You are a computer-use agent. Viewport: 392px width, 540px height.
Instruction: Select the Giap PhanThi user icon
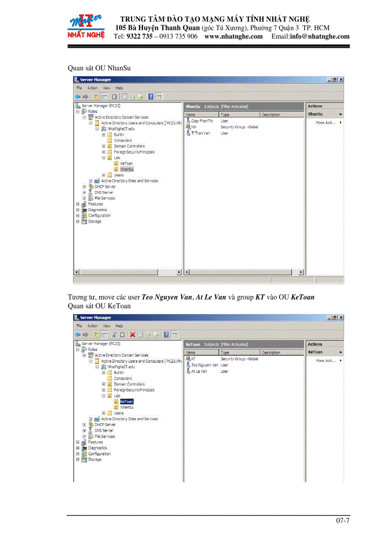(x=188, y=121)
